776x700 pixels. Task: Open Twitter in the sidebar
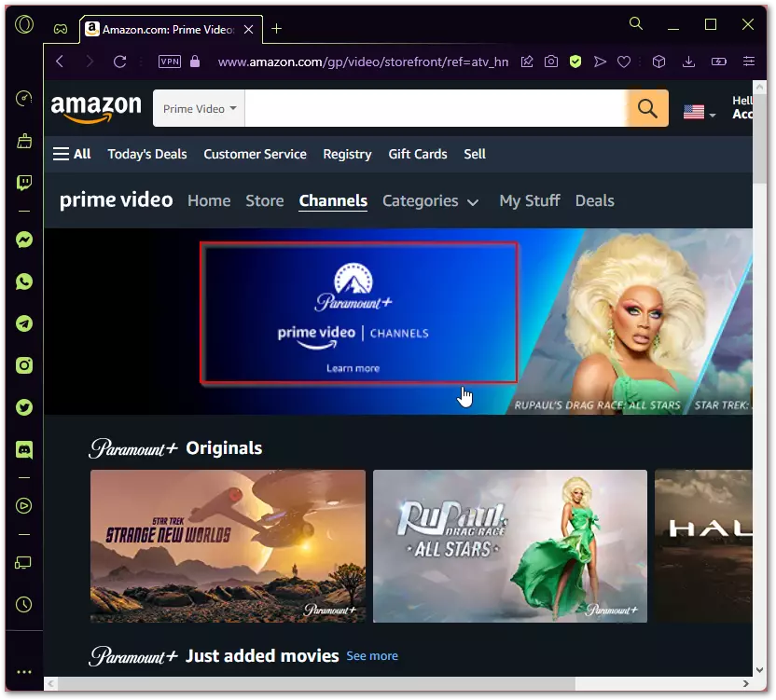24,407
